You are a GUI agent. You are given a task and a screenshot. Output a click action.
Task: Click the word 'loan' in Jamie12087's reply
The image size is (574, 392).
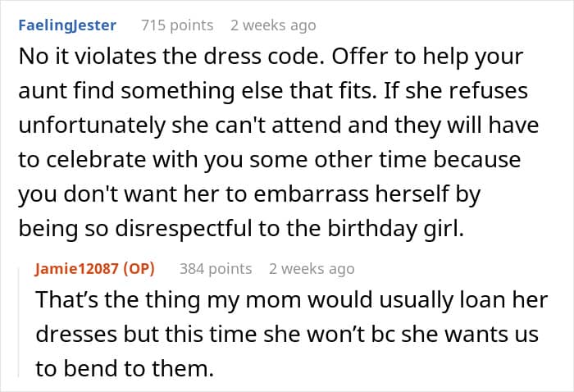coord(479,300)
